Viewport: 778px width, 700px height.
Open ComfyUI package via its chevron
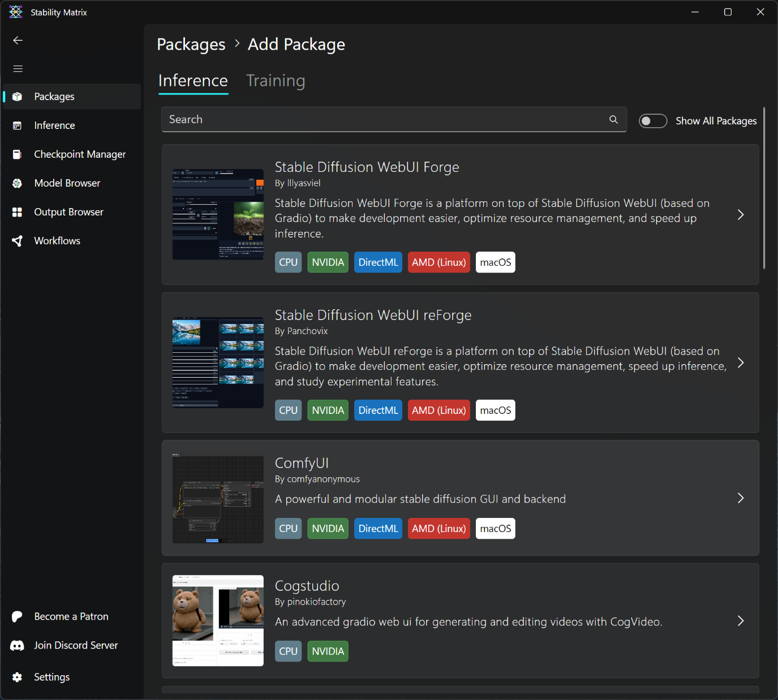pyautogui.click(x=740, y=498)
